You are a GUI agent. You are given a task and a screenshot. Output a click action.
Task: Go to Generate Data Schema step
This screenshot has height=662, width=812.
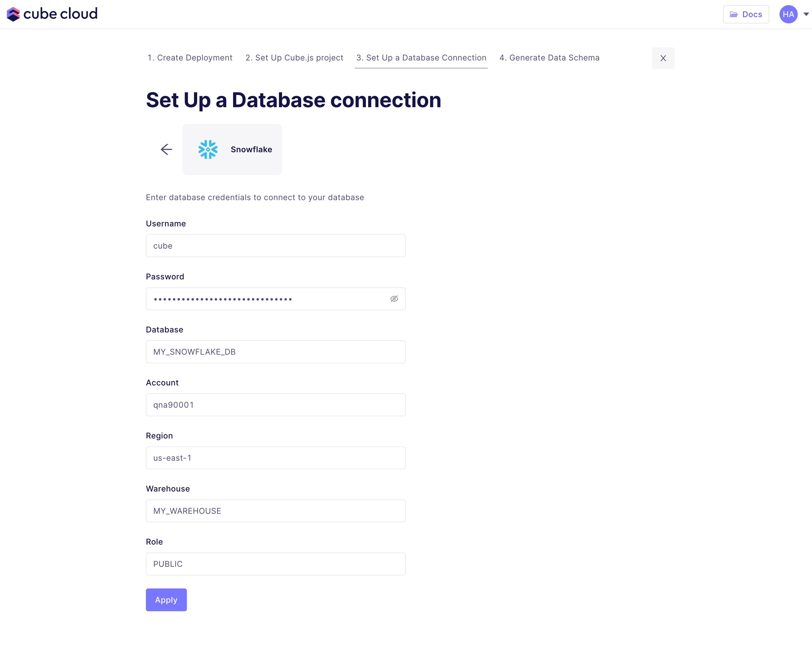tap(549, 58)
